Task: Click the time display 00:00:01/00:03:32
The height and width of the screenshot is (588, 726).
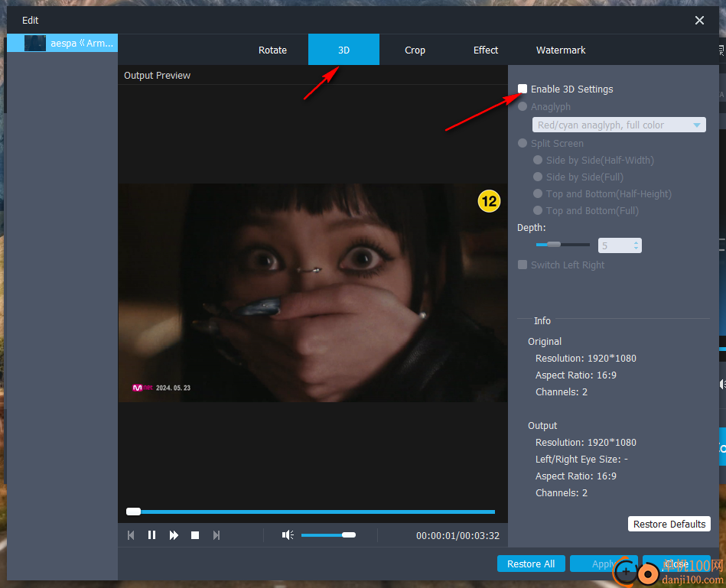Action: (457, 536)
